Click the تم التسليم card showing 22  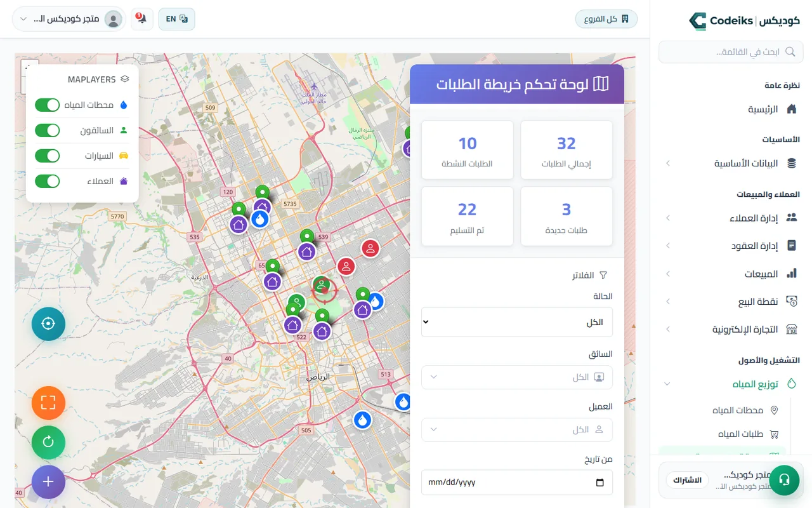pos(468,216)
